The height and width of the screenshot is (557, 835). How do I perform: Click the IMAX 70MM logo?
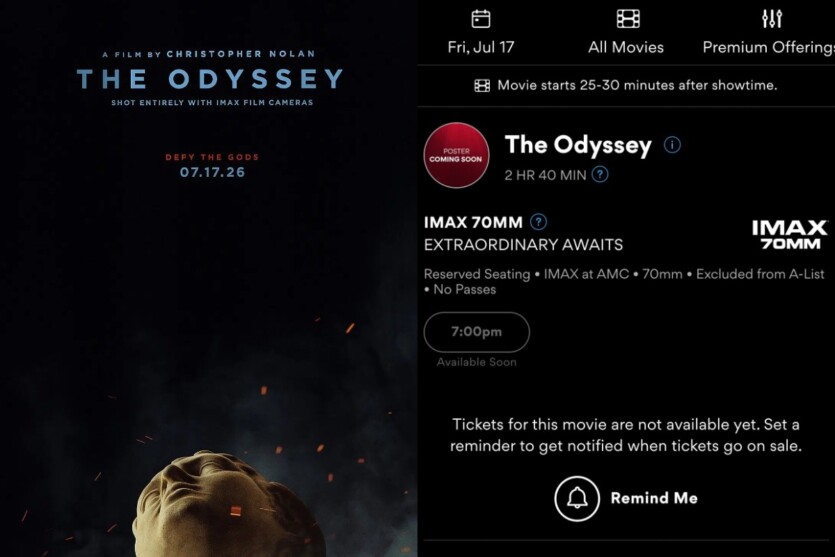(790, 235)
